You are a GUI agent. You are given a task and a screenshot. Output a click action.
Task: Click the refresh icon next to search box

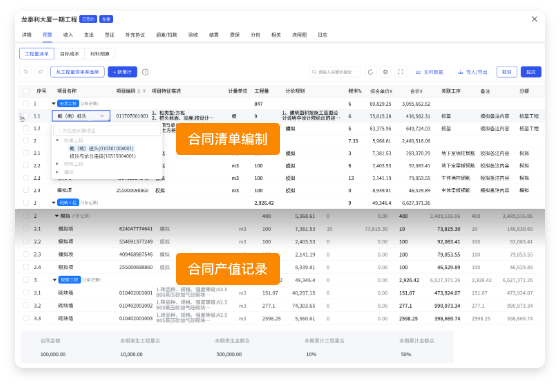click(370, 72)
